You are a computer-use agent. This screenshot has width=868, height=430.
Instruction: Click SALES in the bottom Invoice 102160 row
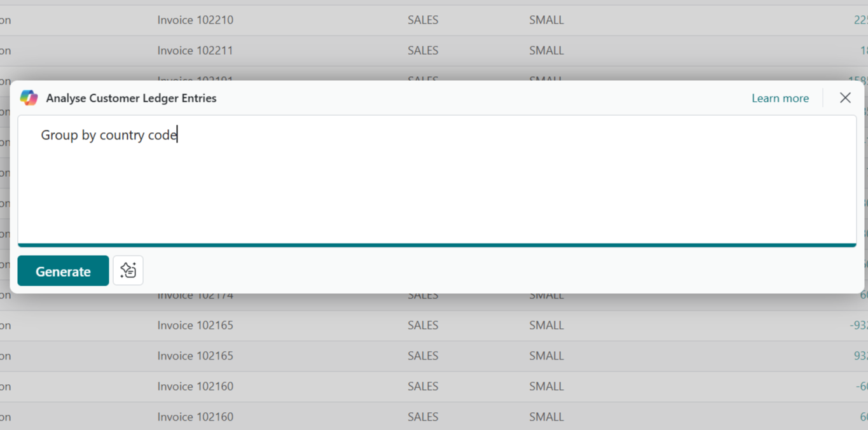coord(423,417)
